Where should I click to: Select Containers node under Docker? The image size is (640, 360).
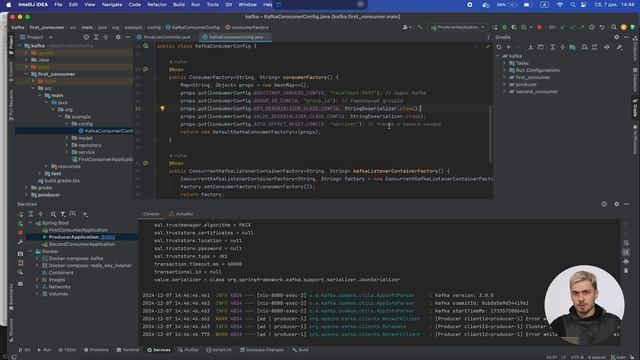click(58, 273)
